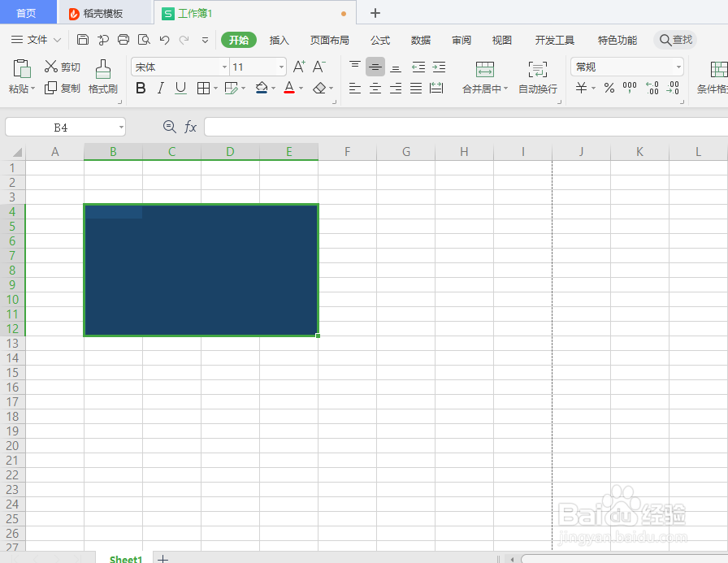Align text to bottom of cell
This screenshot has height=563, width=728.
tap(396, 67)
